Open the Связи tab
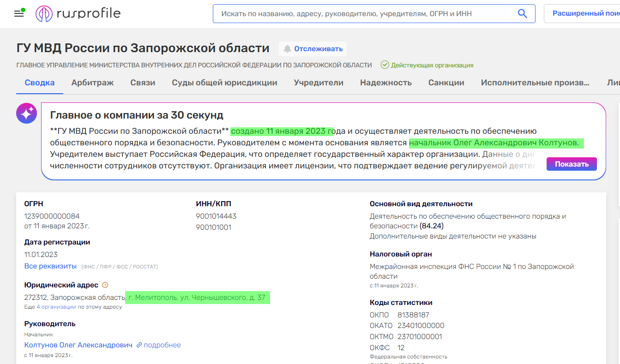This screenshot has width=620, height=364. [x=143, y=83]
